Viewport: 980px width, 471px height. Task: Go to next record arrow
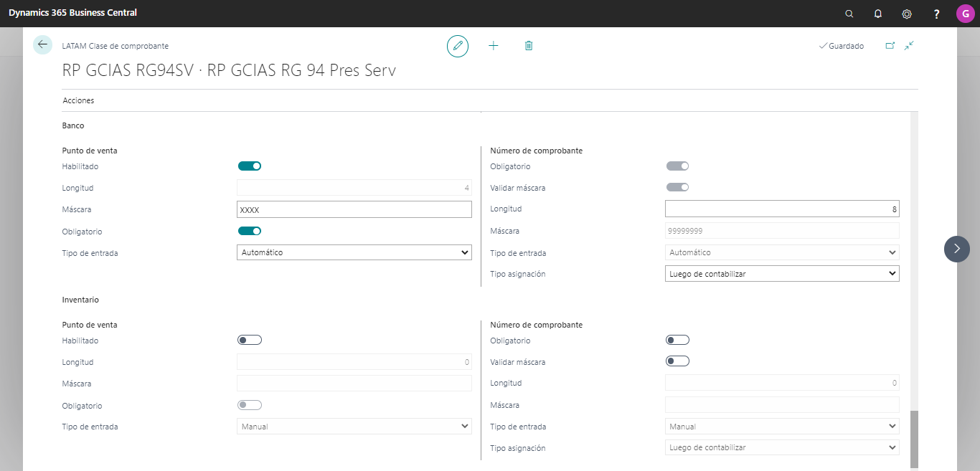957,249
